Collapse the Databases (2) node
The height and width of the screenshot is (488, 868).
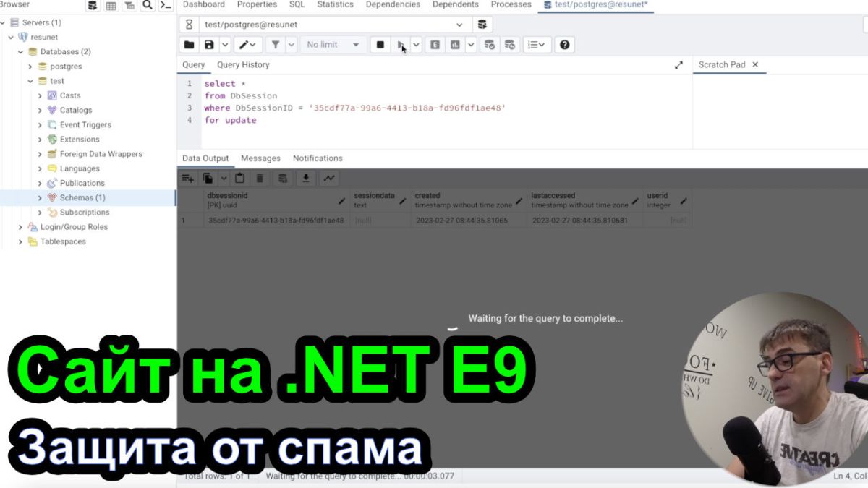coord(21,52)
